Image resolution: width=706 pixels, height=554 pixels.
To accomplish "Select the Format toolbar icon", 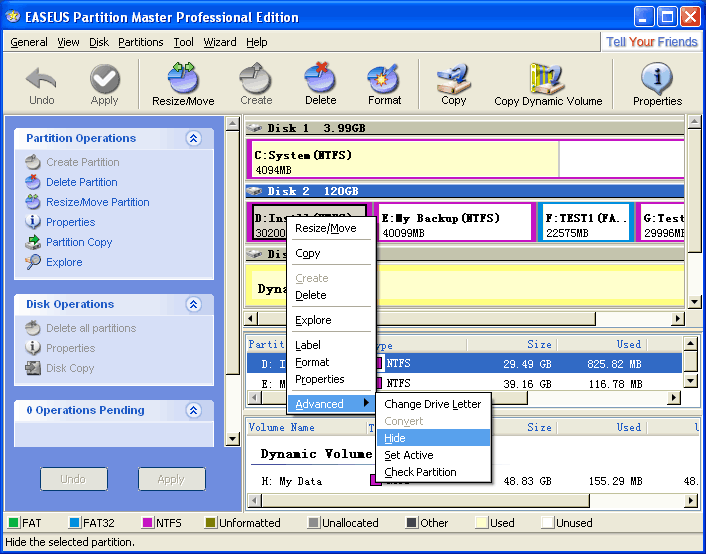I will [384, 78].
